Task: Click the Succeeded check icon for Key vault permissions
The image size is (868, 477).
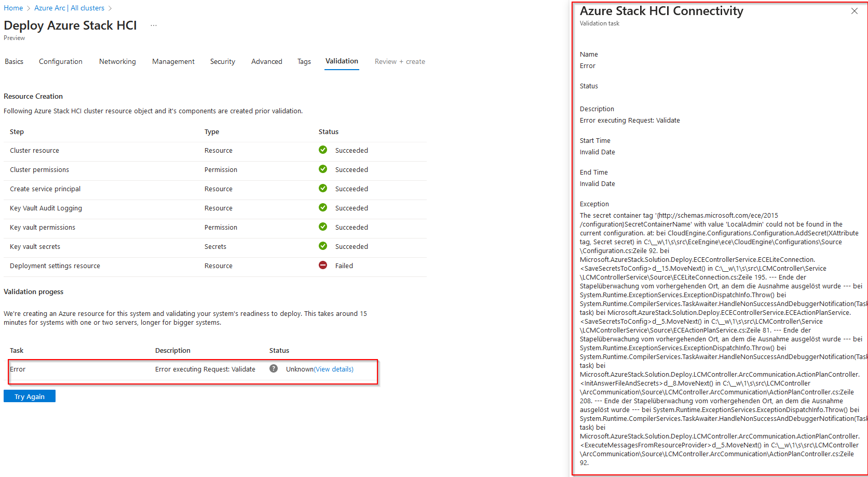Action: 323,227
